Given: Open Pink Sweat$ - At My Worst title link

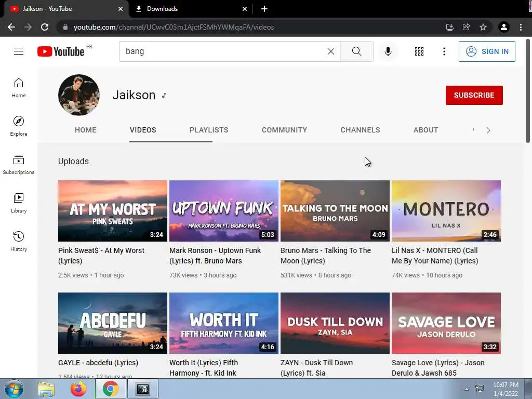Looking at the screenshot, I should point(101,256).
